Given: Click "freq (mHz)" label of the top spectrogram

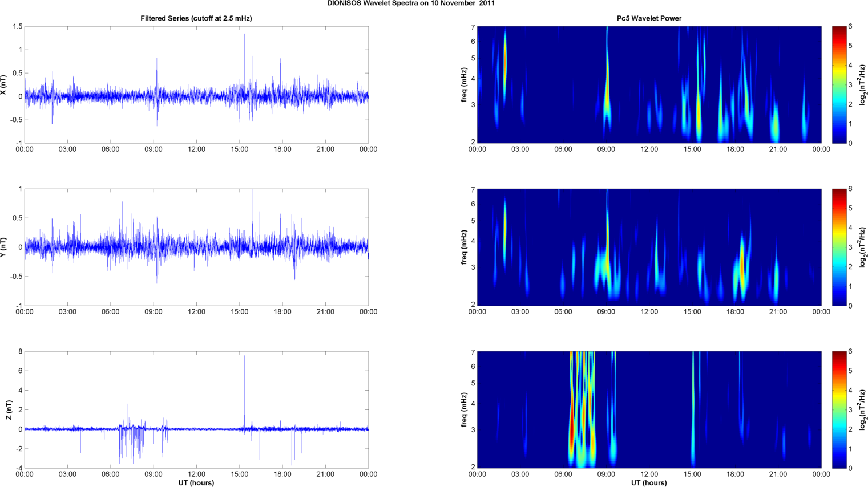Looking at the screenshot, I should pyautogui.click(x=465, y=85).
